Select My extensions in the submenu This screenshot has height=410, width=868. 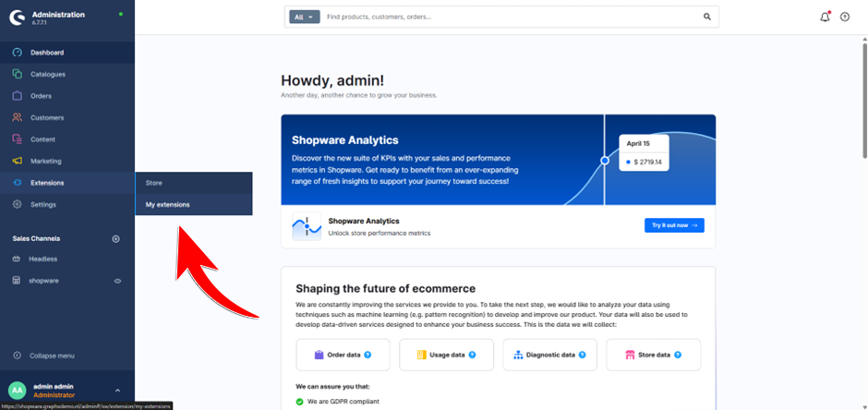(x=168, y=204)
